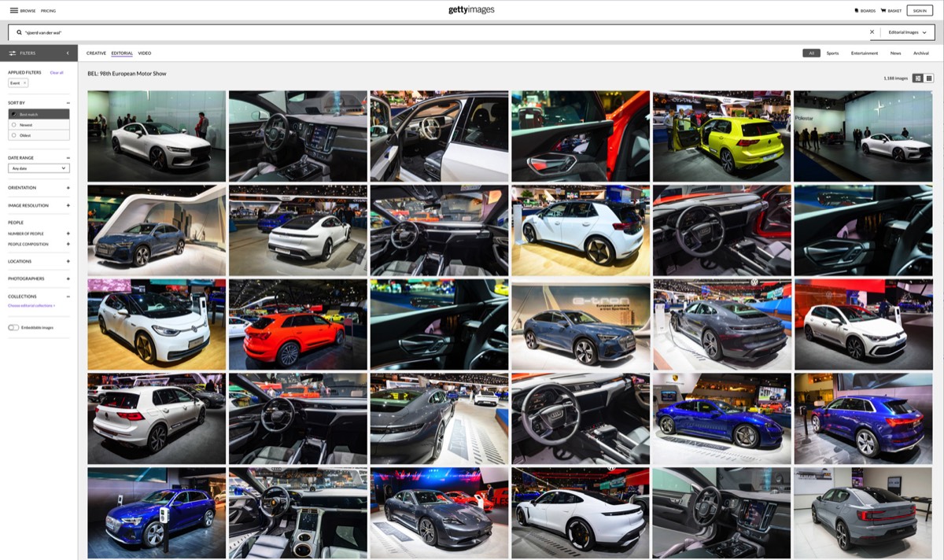
Task: Select Best match sort option
Action: (39, 114)
